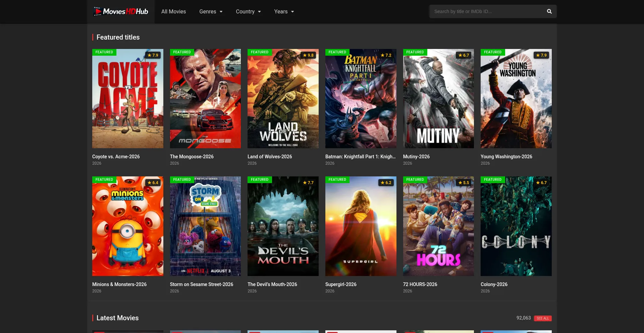644x333 pixels.
Task: Click the Featured titles heading
Action: click(118, 37)
